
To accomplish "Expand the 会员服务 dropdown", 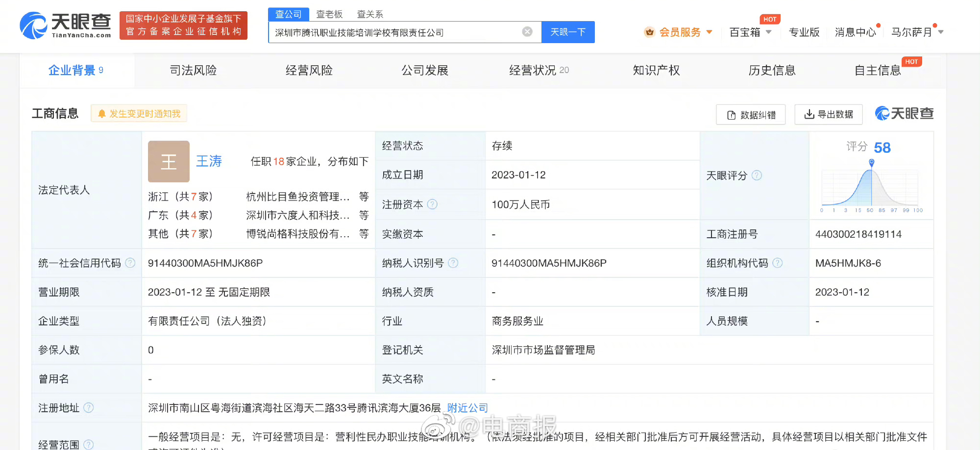I will [710, 32].
